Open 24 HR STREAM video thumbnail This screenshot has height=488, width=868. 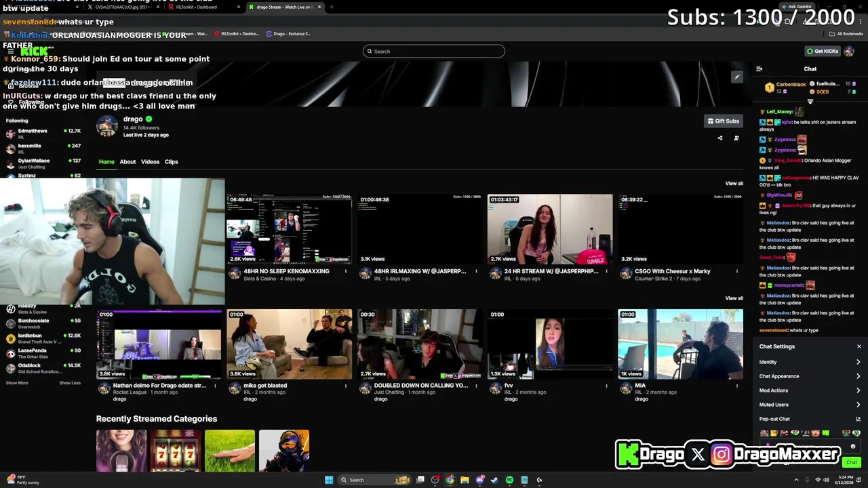[x=550, y=229]
